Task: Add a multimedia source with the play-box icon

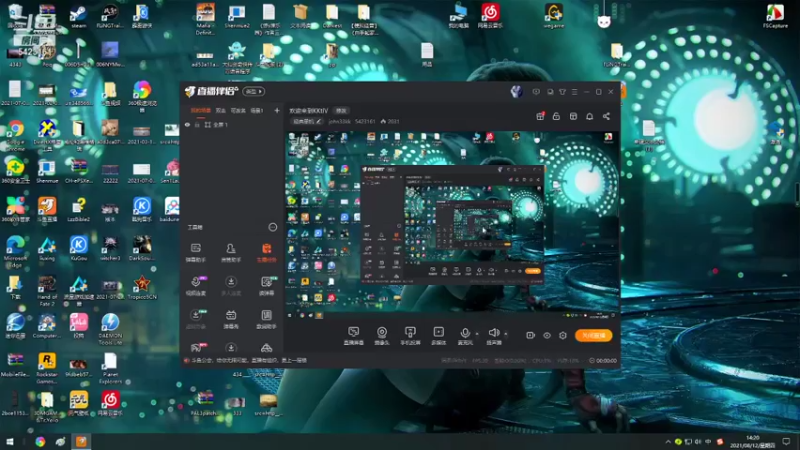Action: tap(438, 336)
